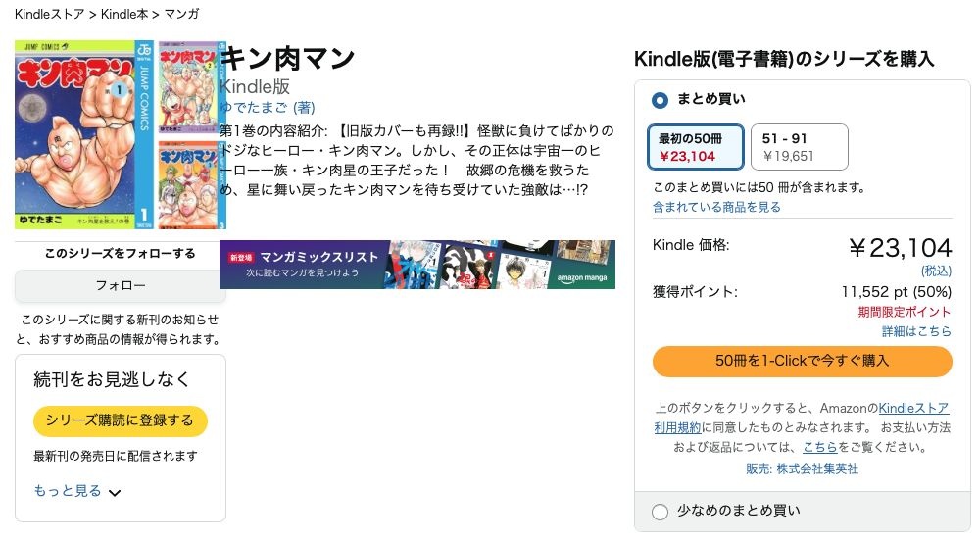Click the マンガミックスリスト banner
Viewport: 980px width, 543px height.
[416, 265]
